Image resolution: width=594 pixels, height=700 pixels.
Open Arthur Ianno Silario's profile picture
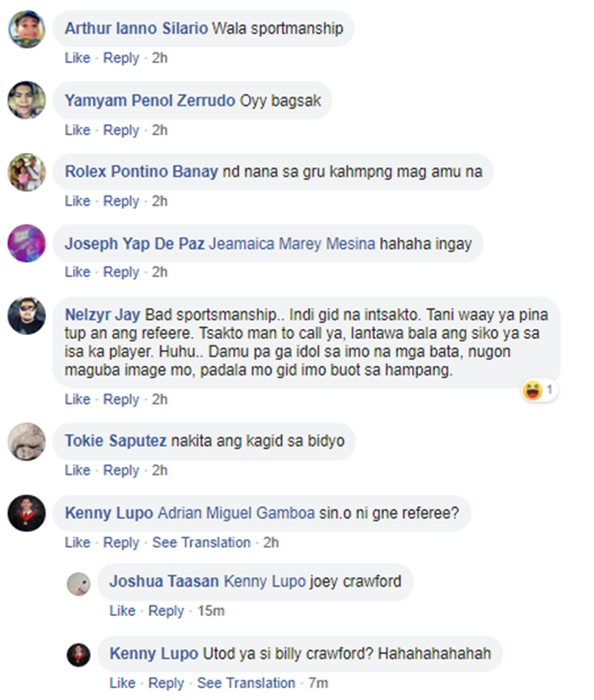click(27, 29)
